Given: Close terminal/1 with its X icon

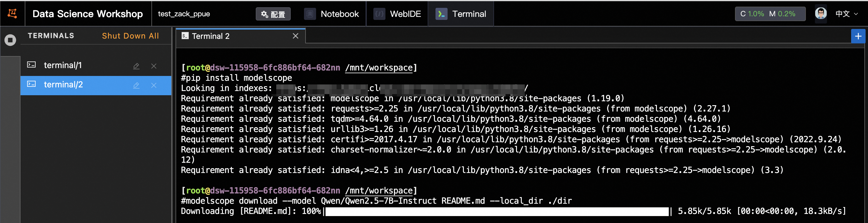Looking at the screenshot, I should click(x=154, y=66).
